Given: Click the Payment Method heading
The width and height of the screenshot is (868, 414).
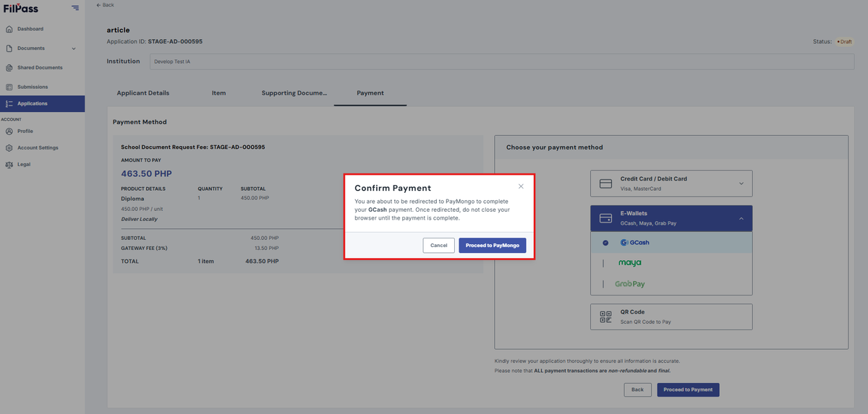Looking at the screenshot, I should (140, 122).
